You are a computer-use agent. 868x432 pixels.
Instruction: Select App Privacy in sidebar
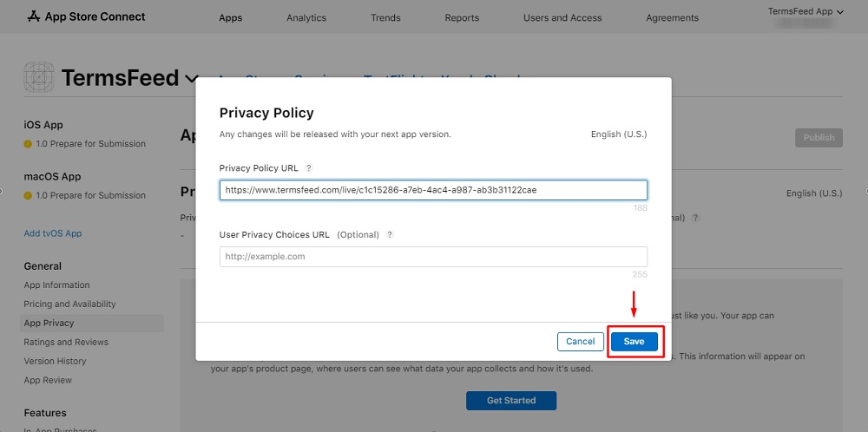click(x=91, y=323)
